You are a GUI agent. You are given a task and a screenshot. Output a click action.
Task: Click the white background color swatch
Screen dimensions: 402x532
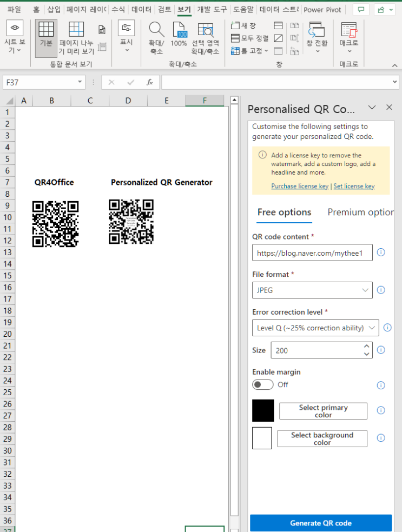[262, 438]
